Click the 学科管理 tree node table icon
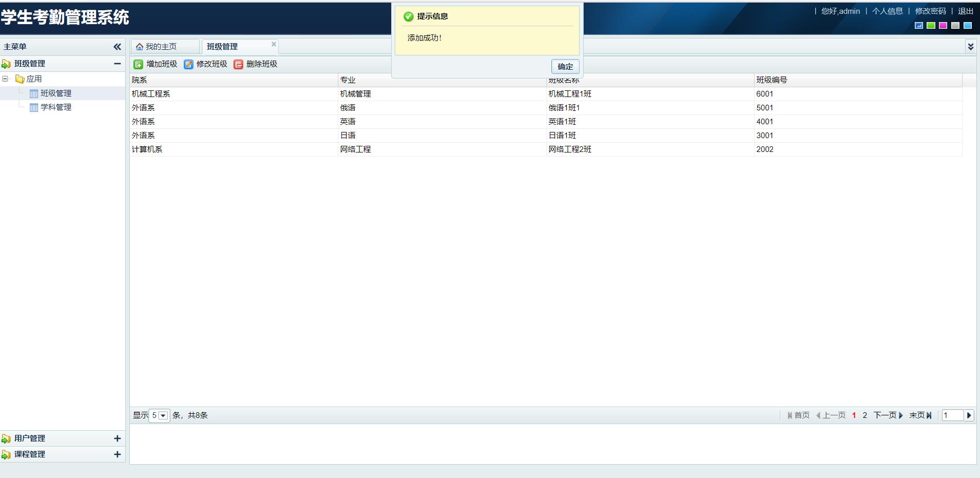 point(34,107)
